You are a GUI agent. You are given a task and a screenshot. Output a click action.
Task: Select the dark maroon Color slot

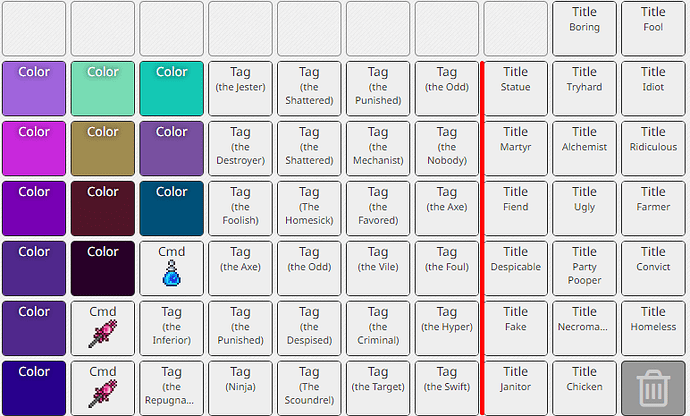[x=103, y=208]
